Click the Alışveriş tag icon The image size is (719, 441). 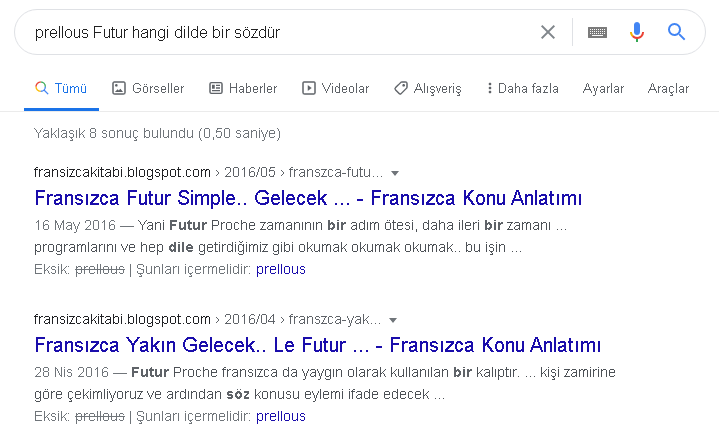tap(401, 88)
